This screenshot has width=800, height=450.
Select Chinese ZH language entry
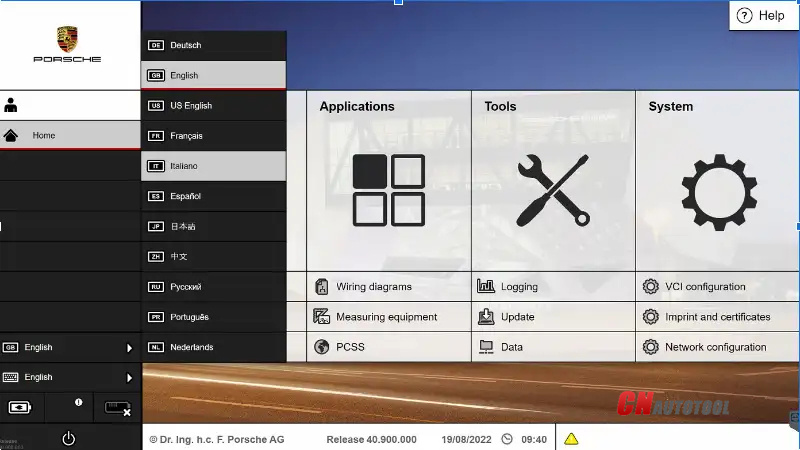pos(213,256)
